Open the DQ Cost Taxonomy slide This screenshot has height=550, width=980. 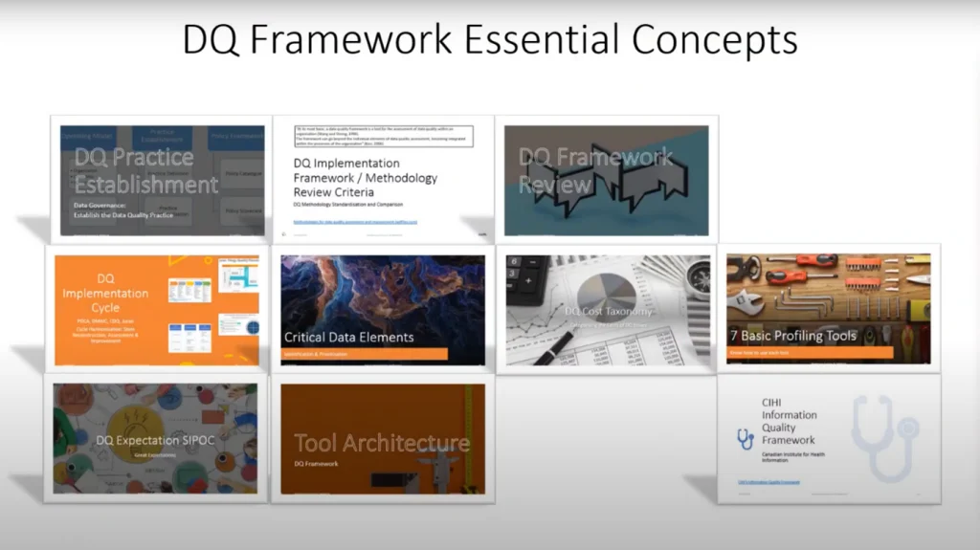(608, 309)
